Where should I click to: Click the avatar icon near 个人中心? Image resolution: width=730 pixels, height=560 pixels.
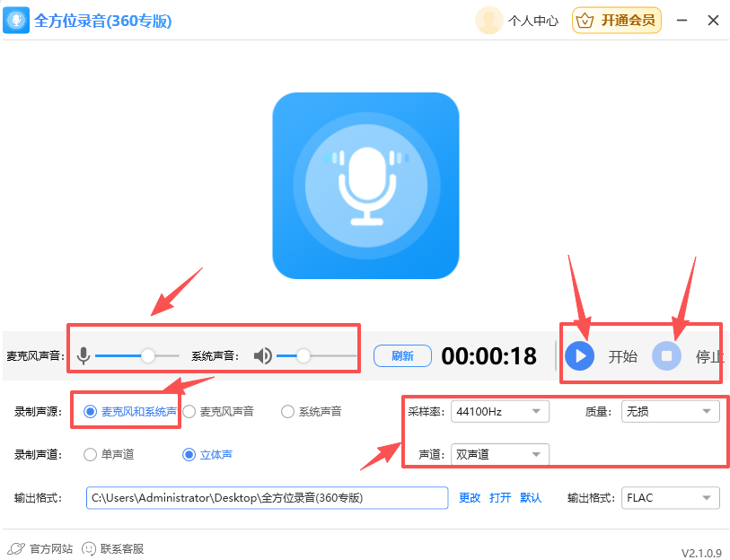click(488, 20)
